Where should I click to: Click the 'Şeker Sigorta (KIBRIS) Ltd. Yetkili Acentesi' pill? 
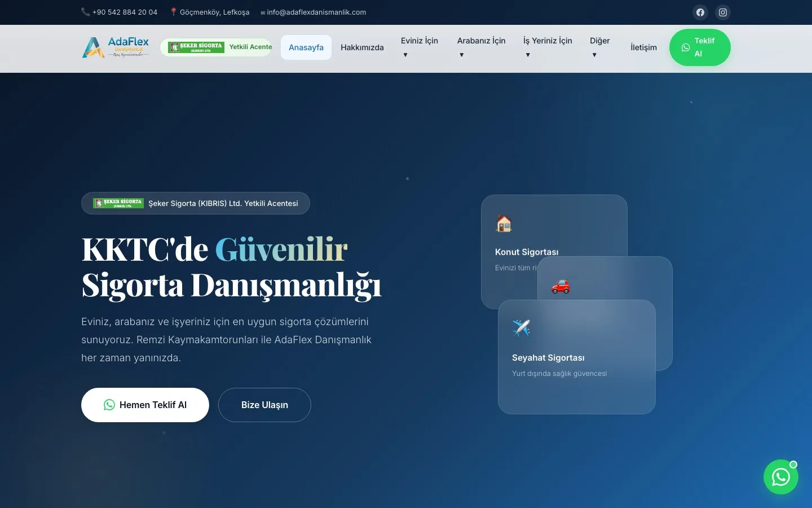click(x=196, y=203)
